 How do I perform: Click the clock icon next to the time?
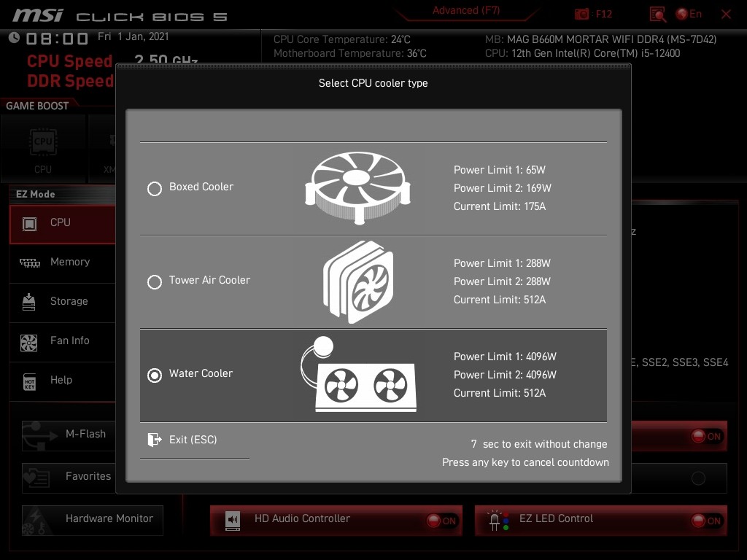coord(15,37)
